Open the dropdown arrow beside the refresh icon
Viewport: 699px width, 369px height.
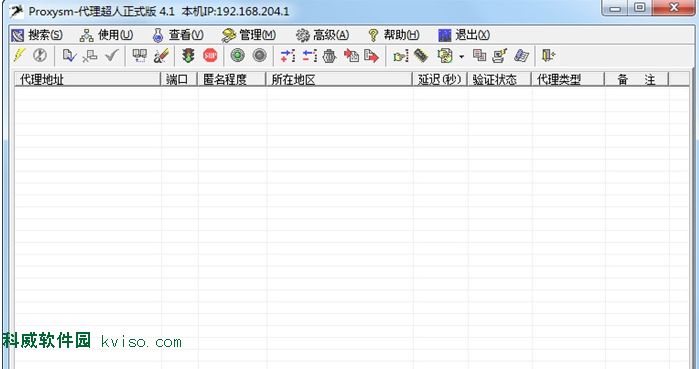461,57
